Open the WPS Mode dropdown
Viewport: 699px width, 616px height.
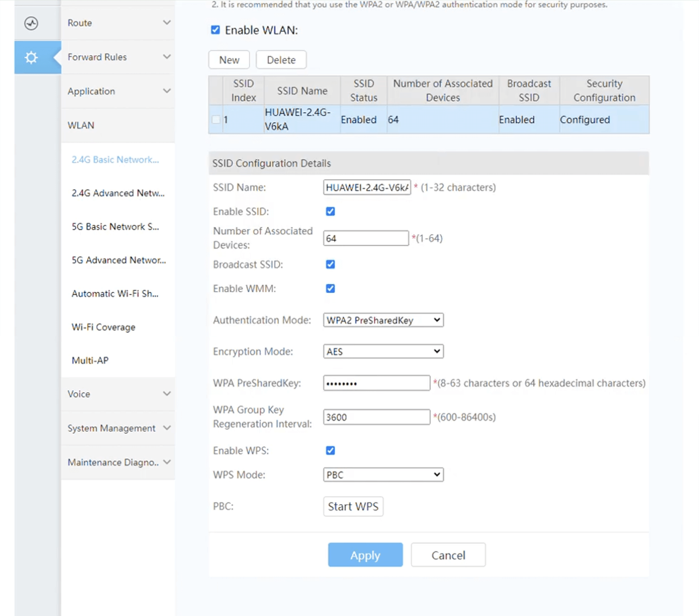tap(383, 475)
